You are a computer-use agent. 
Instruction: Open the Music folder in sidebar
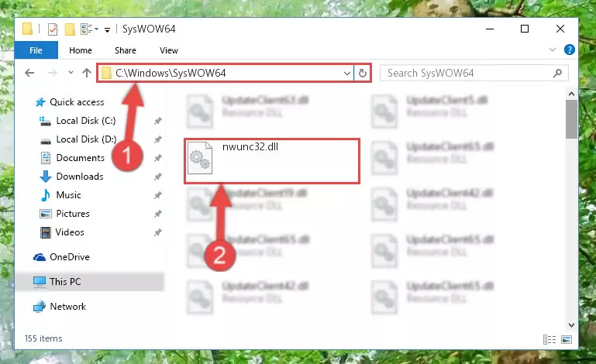(68, 195)
